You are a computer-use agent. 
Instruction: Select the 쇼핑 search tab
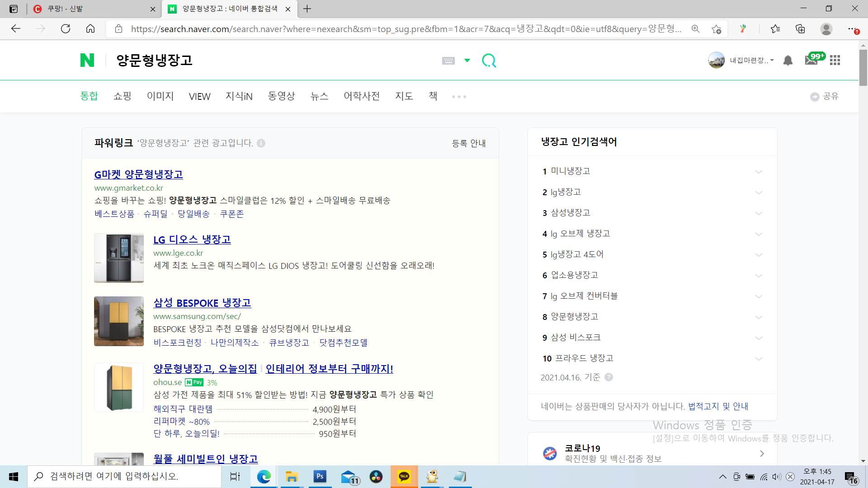click(122, 96)
